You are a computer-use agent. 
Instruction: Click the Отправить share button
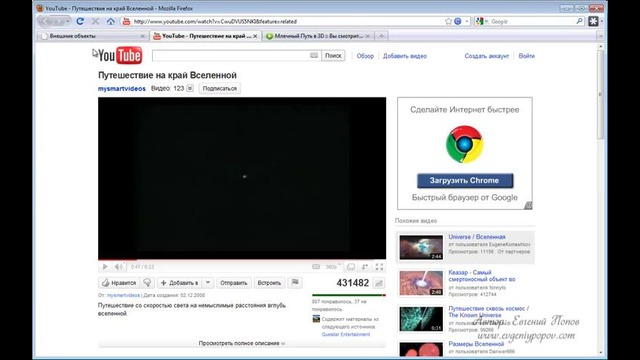[x=233, y=282]
